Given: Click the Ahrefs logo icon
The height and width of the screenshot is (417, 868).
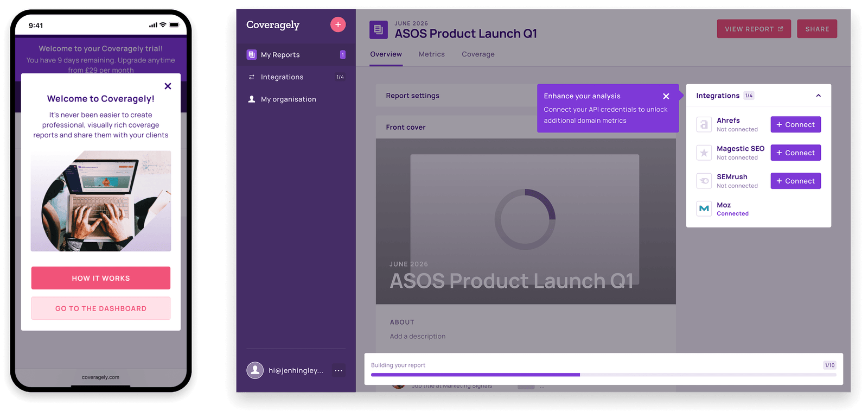Looking at the screenshot, I should click(x=704, y=125).
